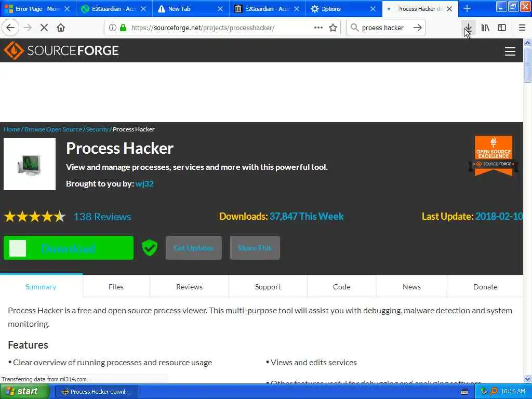Open the Reviews tab
This screenshot has width=532, height=399.
click(x=189, y=287)
